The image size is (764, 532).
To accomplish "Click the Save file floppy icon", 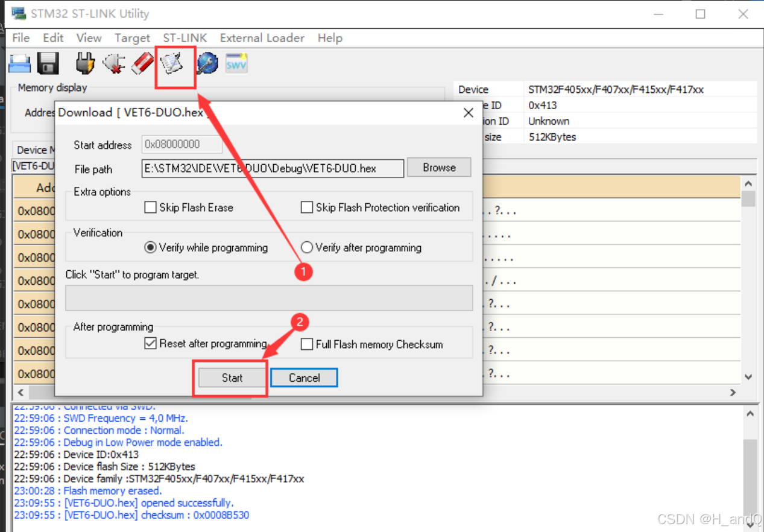I will (x=48, y=63).
